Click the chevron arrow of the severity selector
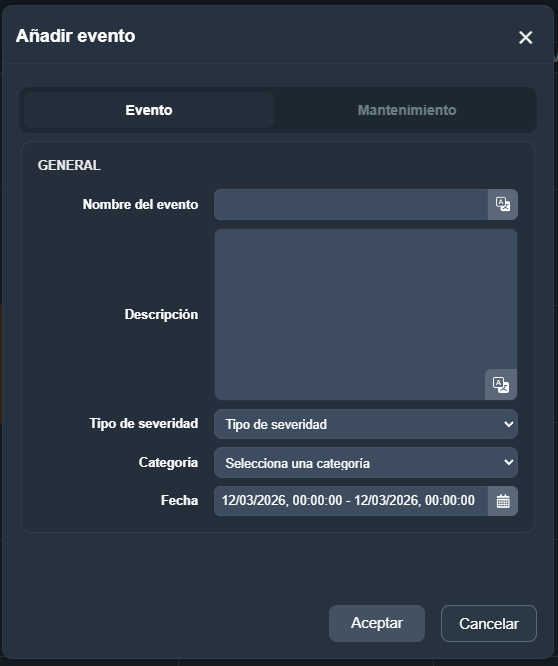The image size is (558, 666). click(508, 424)
